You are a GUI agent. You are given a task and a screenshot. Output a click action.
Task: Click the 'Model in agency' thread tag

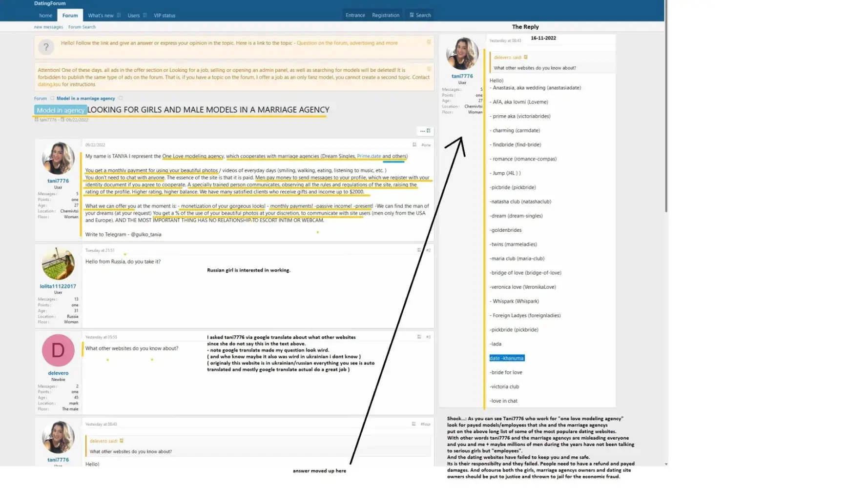(61, 110)
